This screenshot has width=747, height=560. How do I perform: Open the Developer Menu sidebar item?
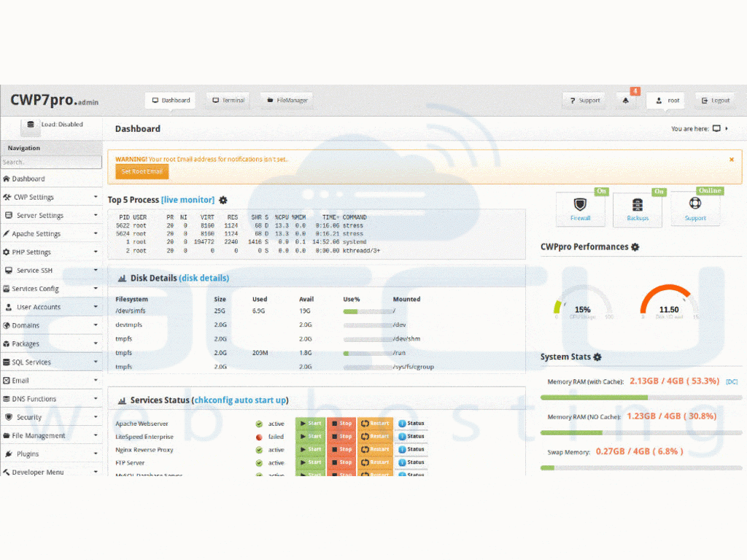(x=51, y=472)
